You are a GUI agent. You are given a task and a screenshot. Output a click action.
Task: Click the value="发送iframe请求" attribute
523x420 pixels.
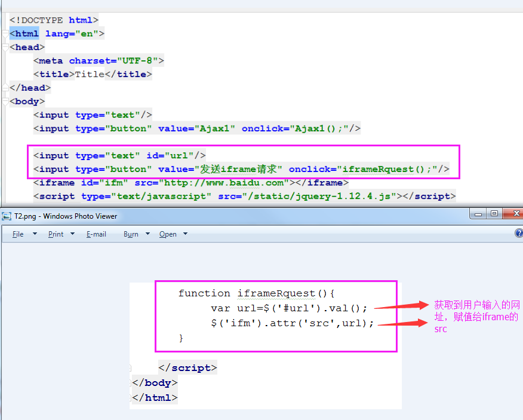(x=220, y=169)
